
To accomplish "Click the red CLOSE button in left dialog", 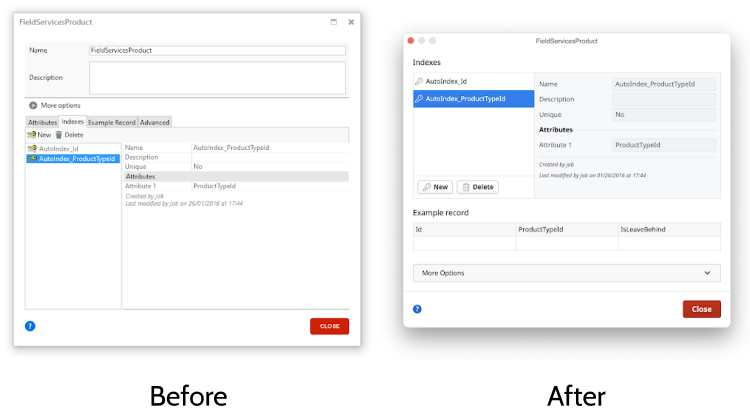I will (329, 326).
